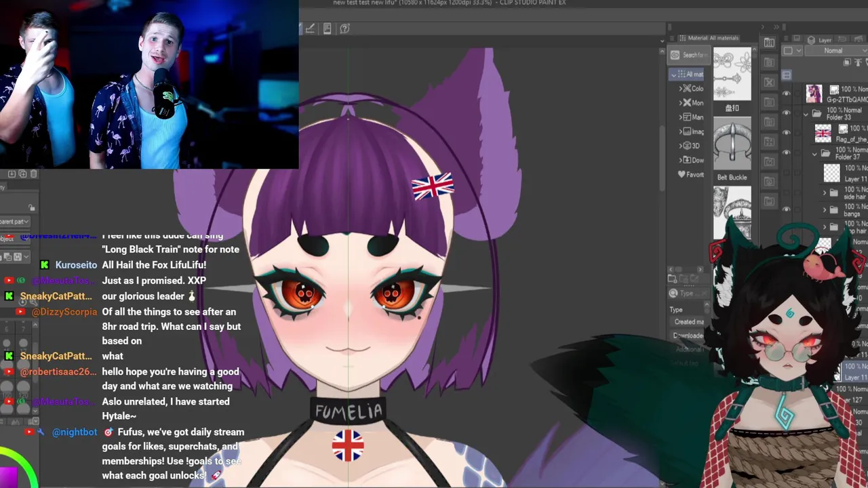Expand the Image material folder
Viewport: 868px width, 488px height.
click(x=681, y=131)
